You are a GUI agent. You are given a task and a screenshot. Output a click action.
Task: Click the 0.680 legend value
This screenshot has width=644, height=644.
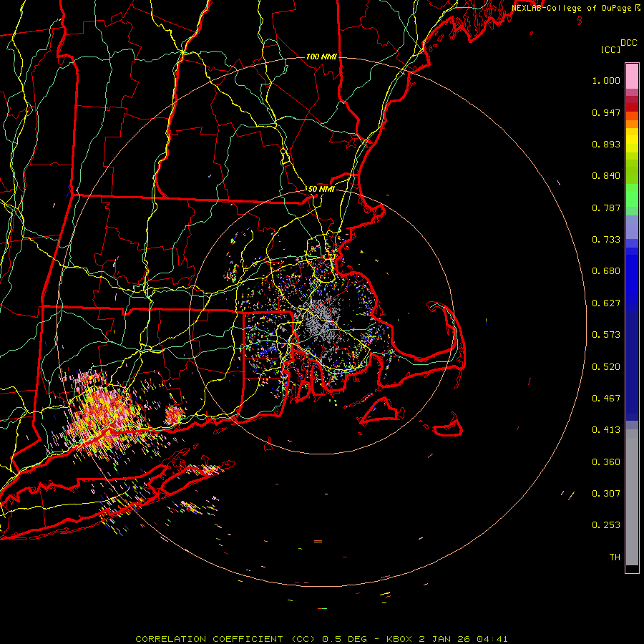(x=606, y=271)
